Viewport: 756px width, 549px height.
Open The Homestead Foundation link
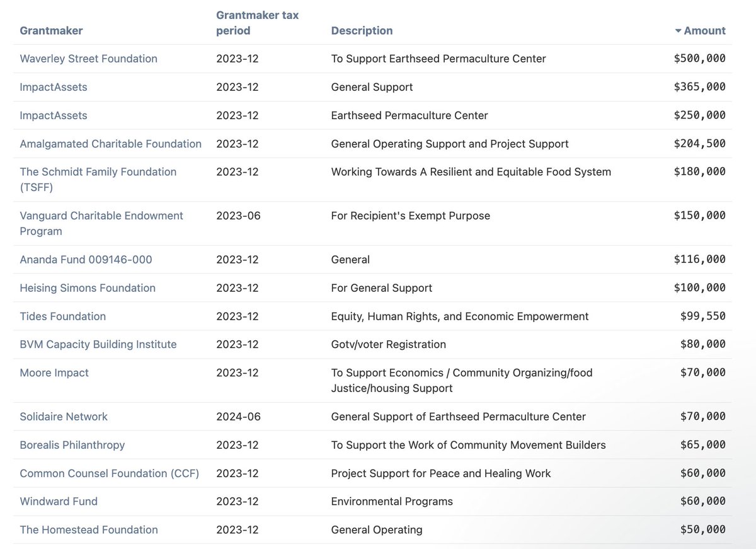(89, 530)
